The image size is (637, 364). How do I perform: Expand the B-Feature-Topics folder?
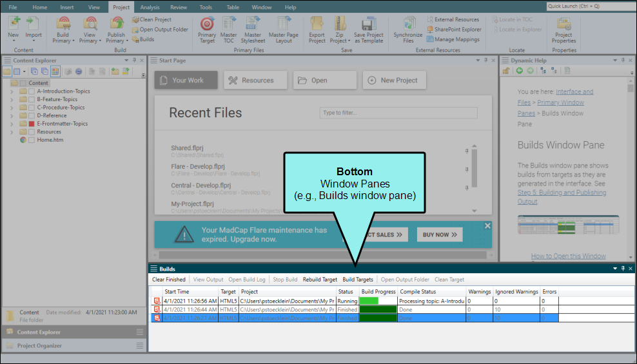click(12, 100)
